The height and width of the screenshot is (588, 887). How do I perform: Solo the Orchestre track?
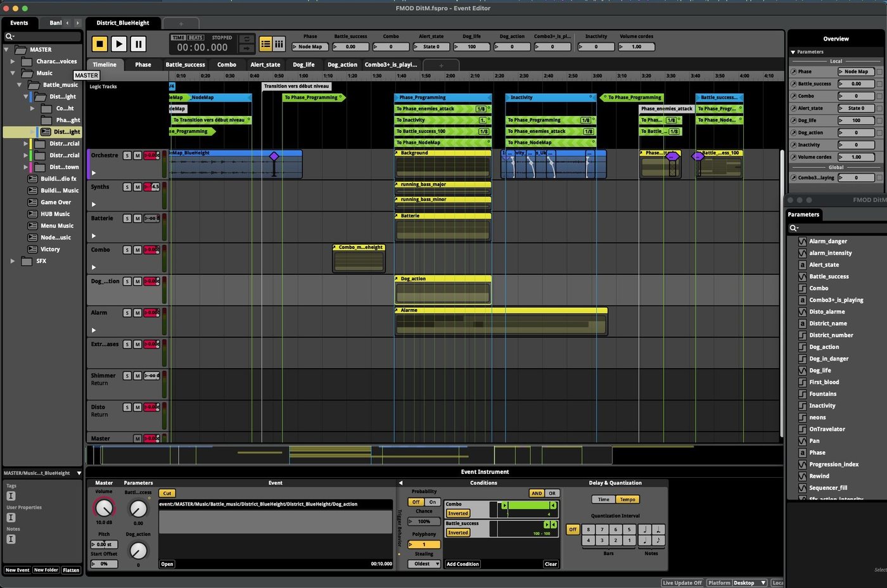point(127,155)
